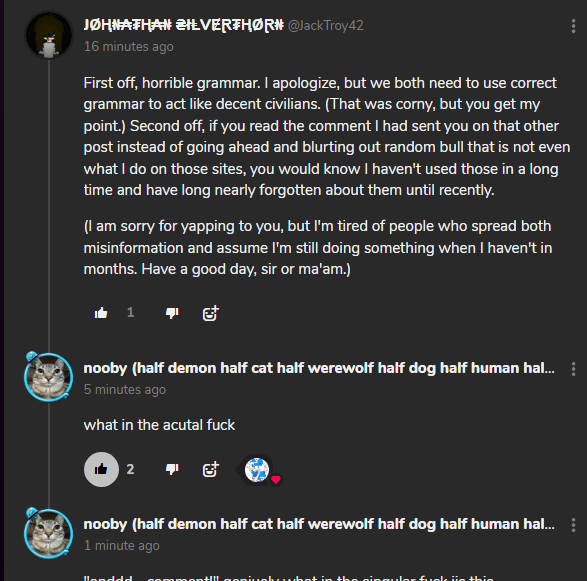This screenshot has width=587, height=581.
Task: Open nooby's cat avatar on 5 minutes ago comment
Action: click(49, 377)
